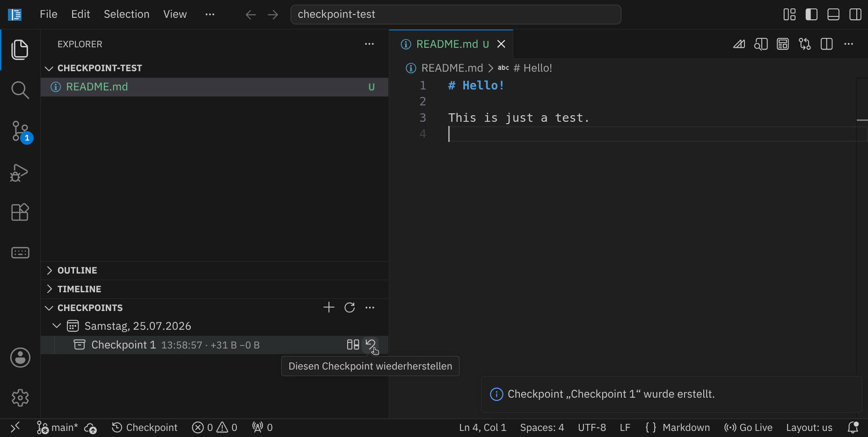Viewport: 868px width, 437px height.
Task: Open the Selection menu
Action: pos(127,15)
